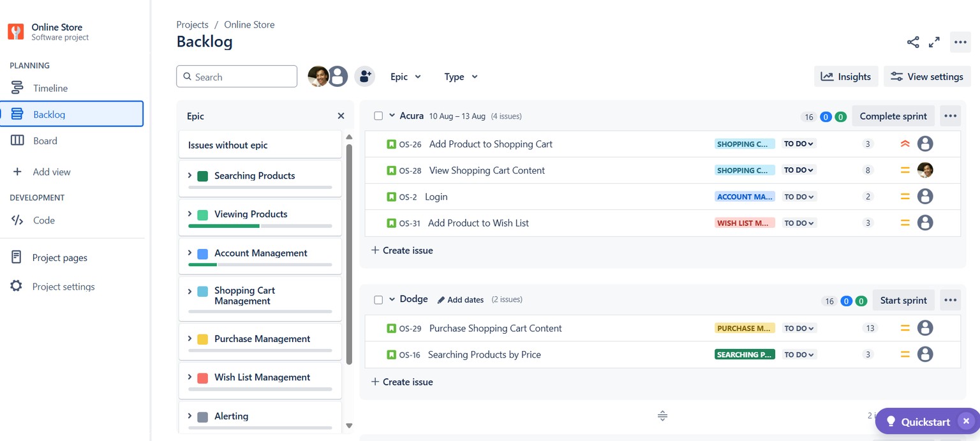
Task: Collapse the Acura sprint chevron
Action: (x=392, y=116)
